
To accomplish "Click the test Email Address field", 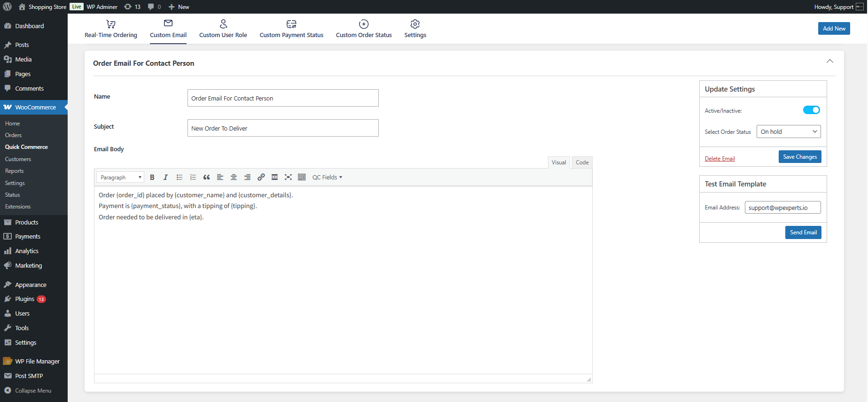I will 782,208.
